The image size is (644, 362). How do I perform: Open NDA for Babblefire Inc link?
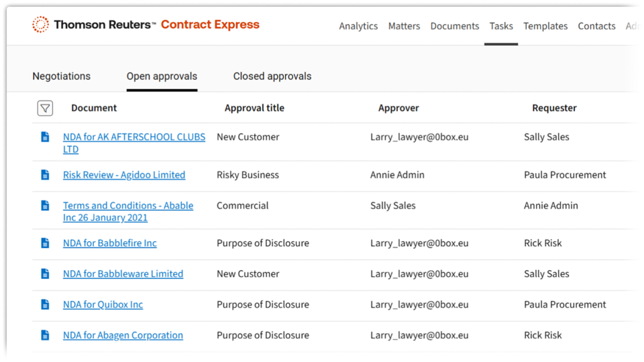point(110,243)
